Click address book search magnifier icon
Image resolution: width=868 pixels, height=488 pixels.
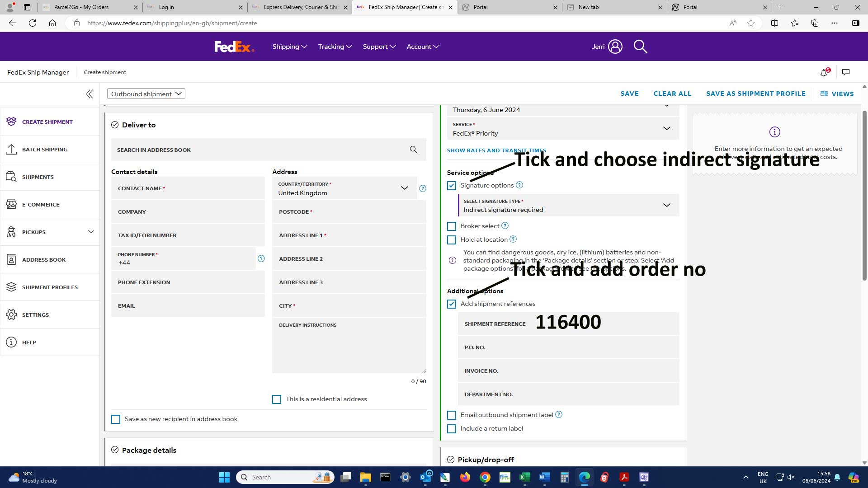413,150
